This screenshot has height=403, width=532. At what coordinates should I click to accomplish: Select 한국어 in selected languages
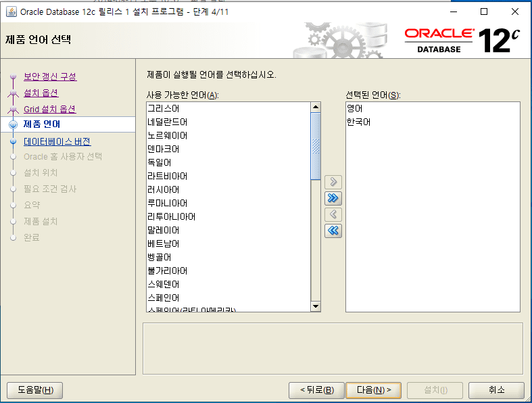[x=433, y=122]
